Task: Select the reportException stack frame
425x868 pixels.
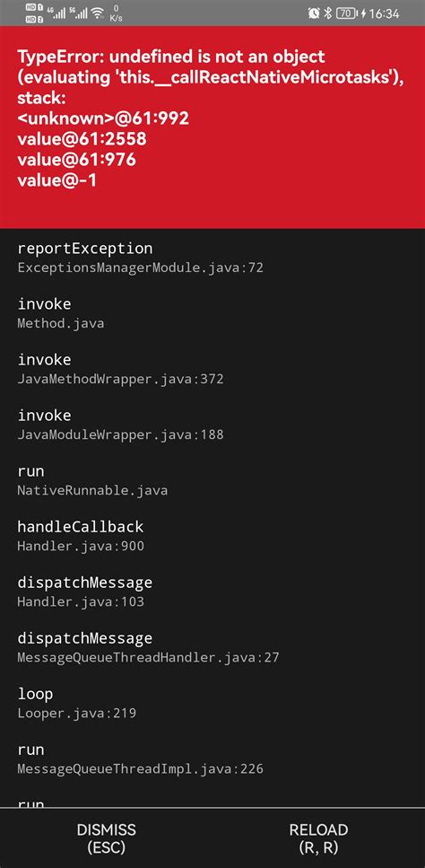Action: 212,258
